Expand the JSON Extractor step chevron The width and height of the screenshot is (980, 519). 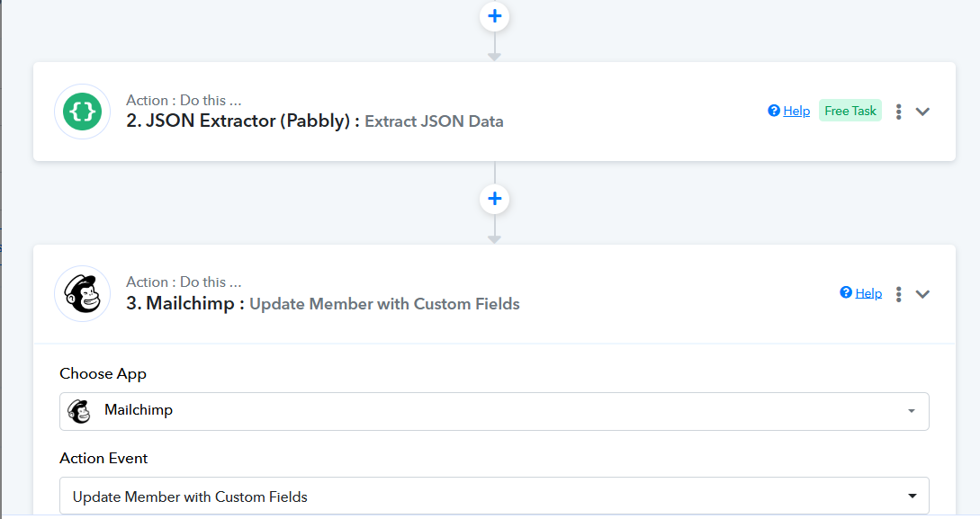click(922, 112)
